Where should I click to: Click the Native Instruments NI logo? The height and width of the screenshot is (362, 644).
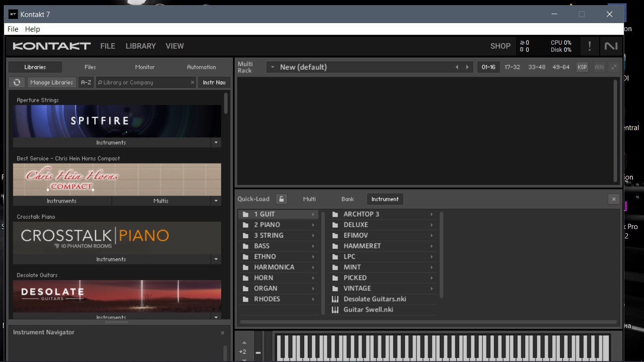[611, 46]
